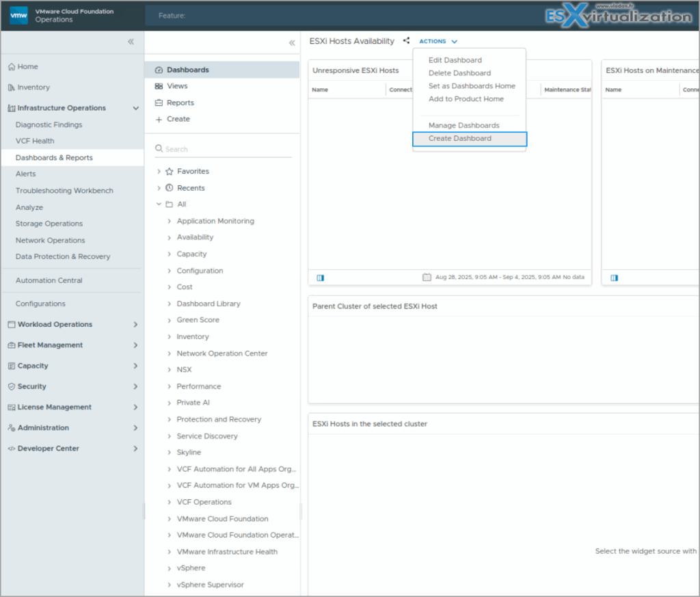Click column selector icon in ESXi Hosts on Maintenance widget
Image resolution: width=700 pixels, height=597 pixels.
(x=615, y=278)
